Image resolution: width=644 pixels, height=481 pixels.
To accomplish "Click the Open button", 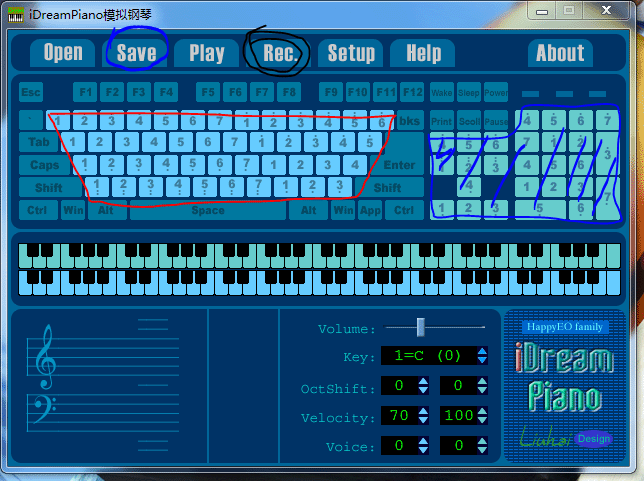I will (x=63, y=53).
